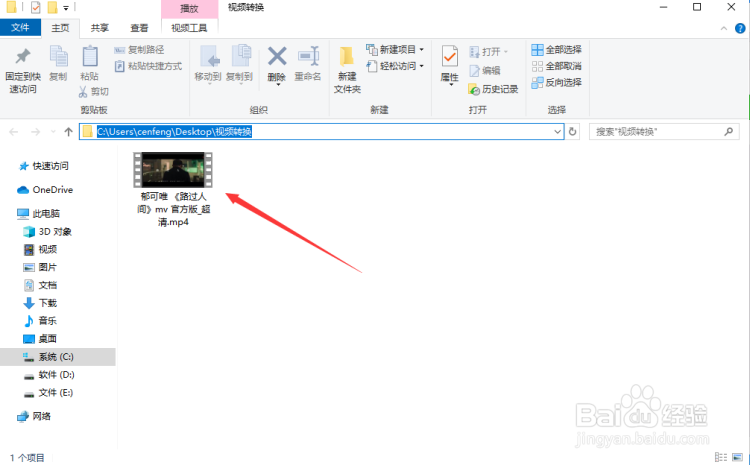The image size is (750, 465).
Task: Expand address bar history dropdown
Action: point(558,132)
